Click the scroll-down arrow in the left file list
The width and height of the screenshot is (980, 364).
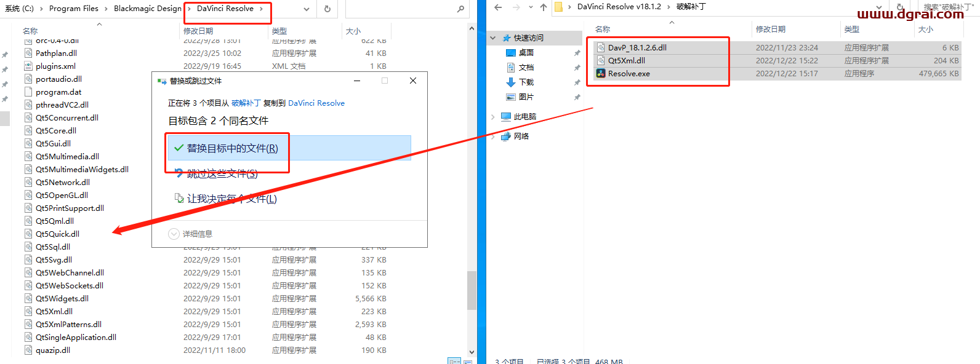coord(472,352)
